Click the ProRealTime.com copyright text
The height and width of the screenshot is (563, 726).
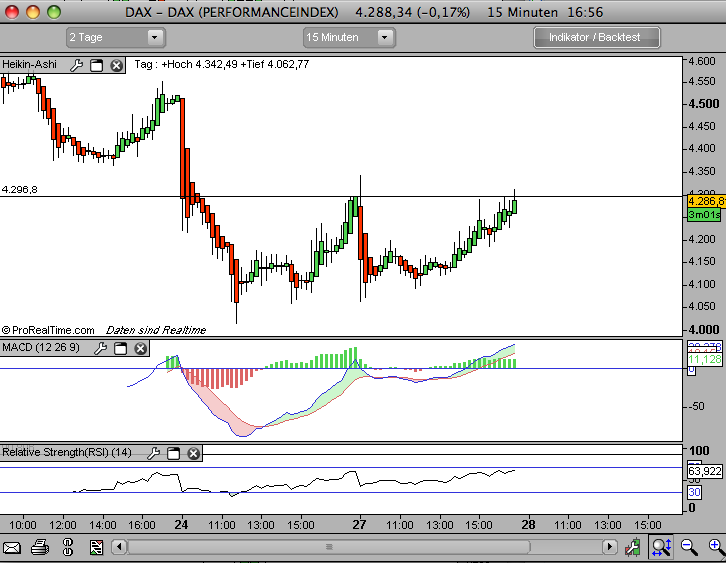tap(48, 330)
